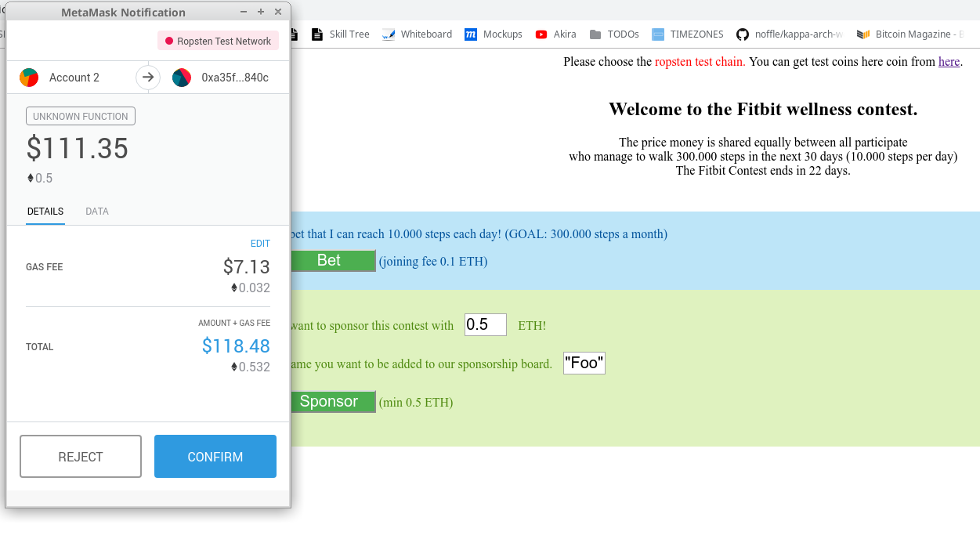The width and height of the screenshot is (980, 539).
Task: Click the green Bet button
Action: pyautogui.click(x=333, y=261)
